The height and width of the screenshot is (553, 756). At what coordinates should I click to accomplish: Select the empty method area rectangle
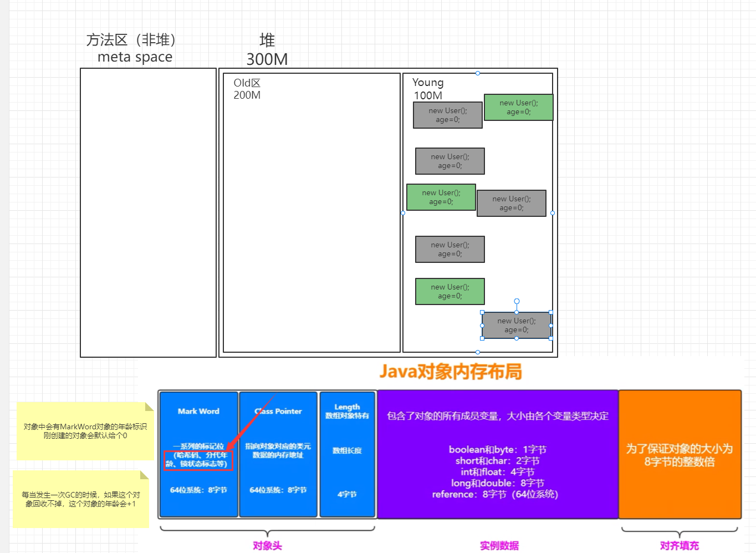[x=148, y=213]
